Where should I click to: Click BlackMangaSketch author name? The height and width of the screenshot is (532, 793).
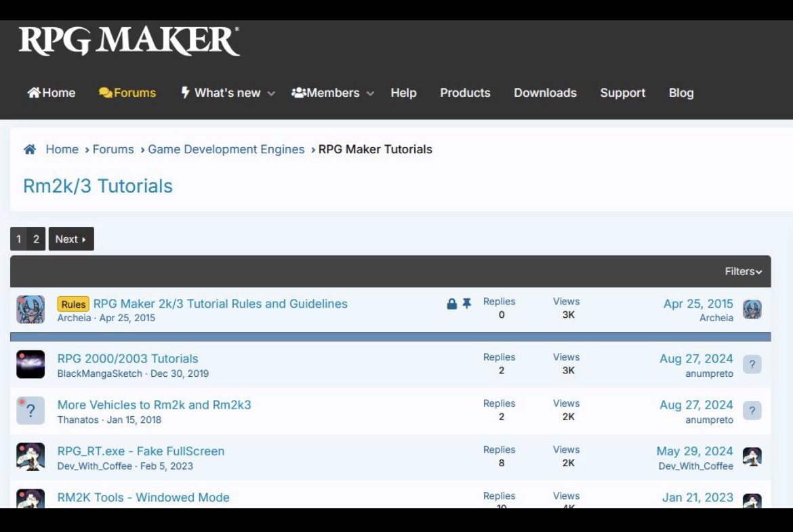(100, 373)
